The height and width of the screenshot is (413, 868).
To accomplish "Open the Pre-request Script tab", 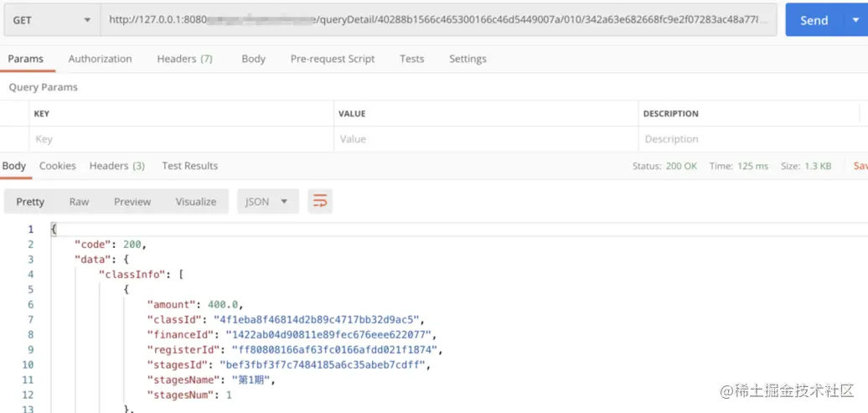I will pos(333,59).
